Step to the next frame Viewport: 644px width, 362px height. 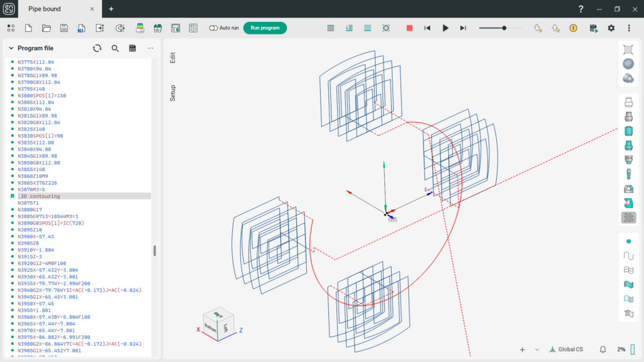463,28
